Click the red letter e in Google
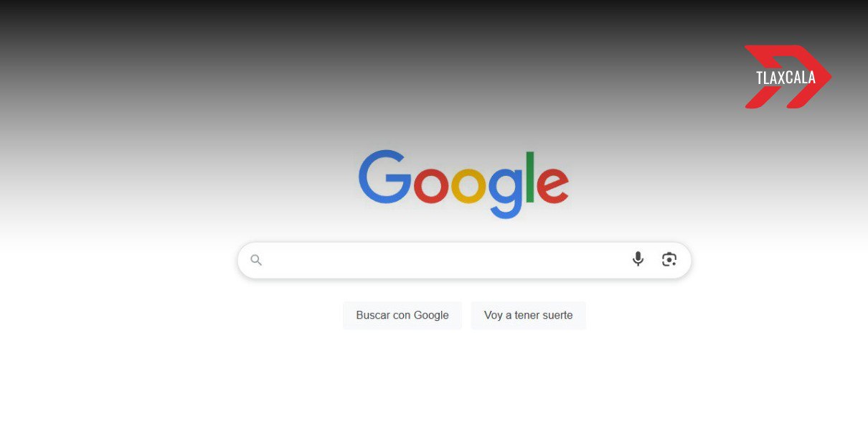The image size is (868, 448). pos(552,185)
